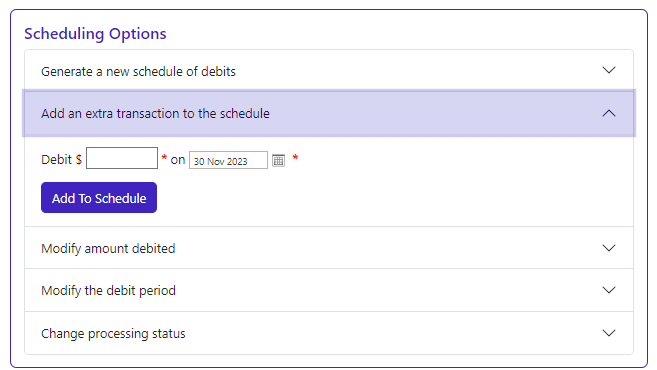Screen dimensions: 657x370
Task: Click the Add To Schedule button
Action: (x=99, y=197)
